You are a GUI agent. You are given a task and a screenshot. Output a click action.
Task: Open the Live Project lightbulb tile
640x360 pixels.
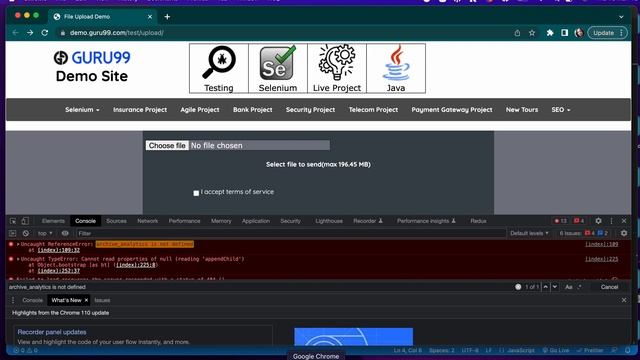pyautogui.click(x=337, y=69)
